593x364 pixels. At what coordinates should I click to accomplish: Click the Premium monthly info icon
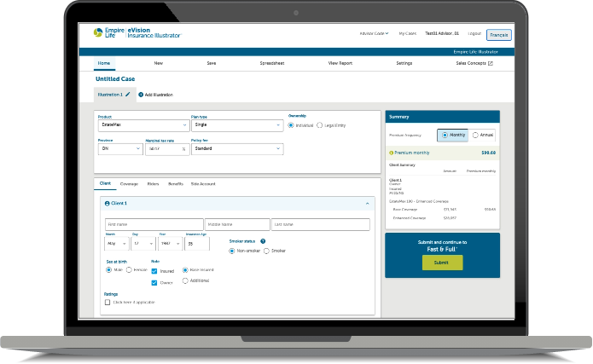pos(391,153)
